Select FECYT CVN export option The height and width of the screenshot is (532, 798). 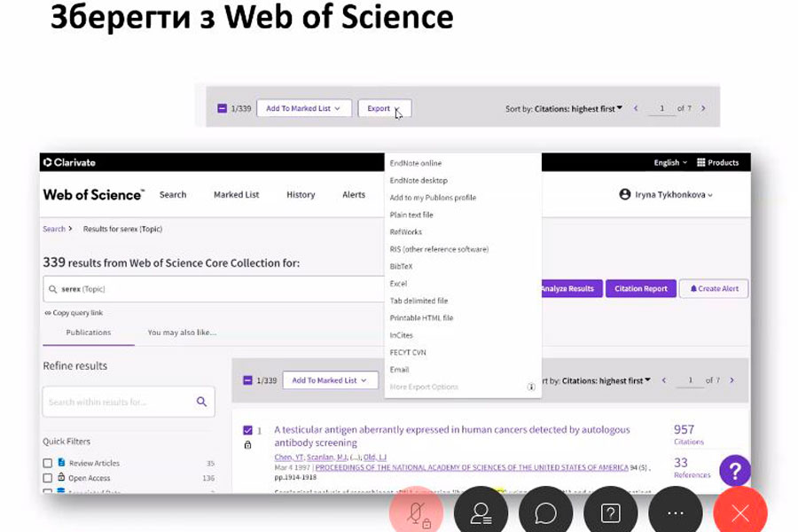click(x=408, y=352)
